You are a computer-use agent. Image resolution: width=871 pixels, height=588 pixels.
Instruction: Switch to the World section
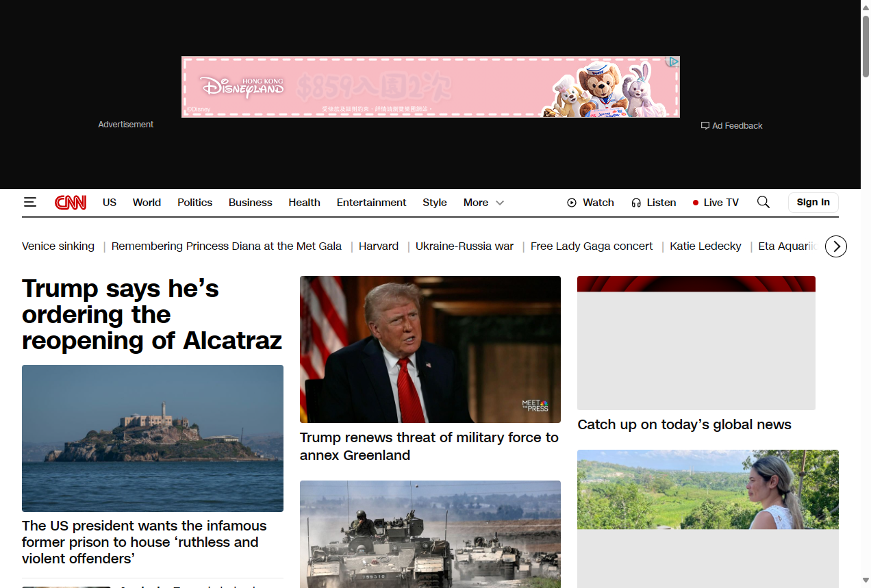tap(147, 203)
